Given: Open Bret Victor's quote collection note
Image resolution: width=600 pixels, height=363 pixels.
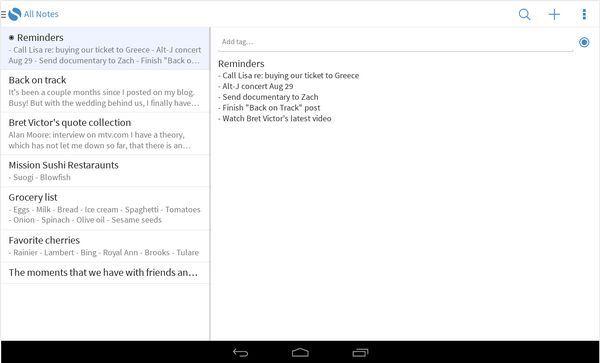Looking at the screenshot, I should tap(105, 133).
